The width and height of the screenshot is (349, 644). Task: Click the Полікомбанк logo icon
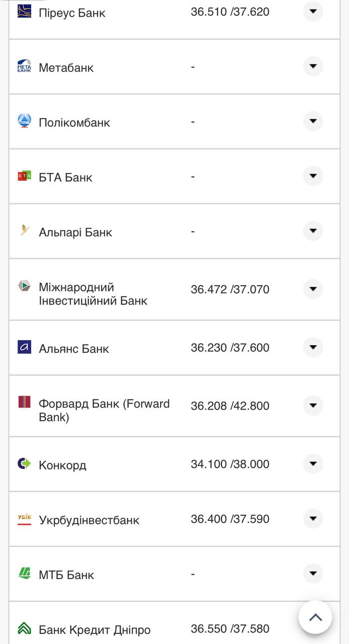(24, 121)
